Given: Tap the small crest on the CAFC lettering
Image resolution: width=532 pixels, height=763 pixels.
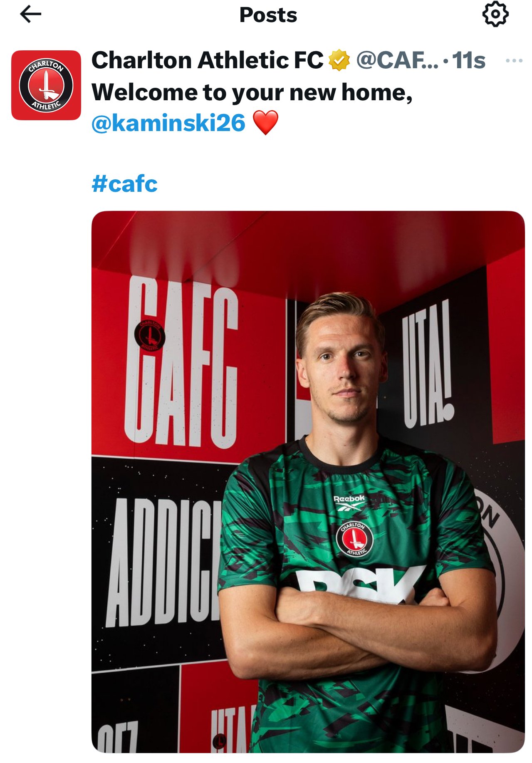Looking at the screenshot, I should (149, 336).
